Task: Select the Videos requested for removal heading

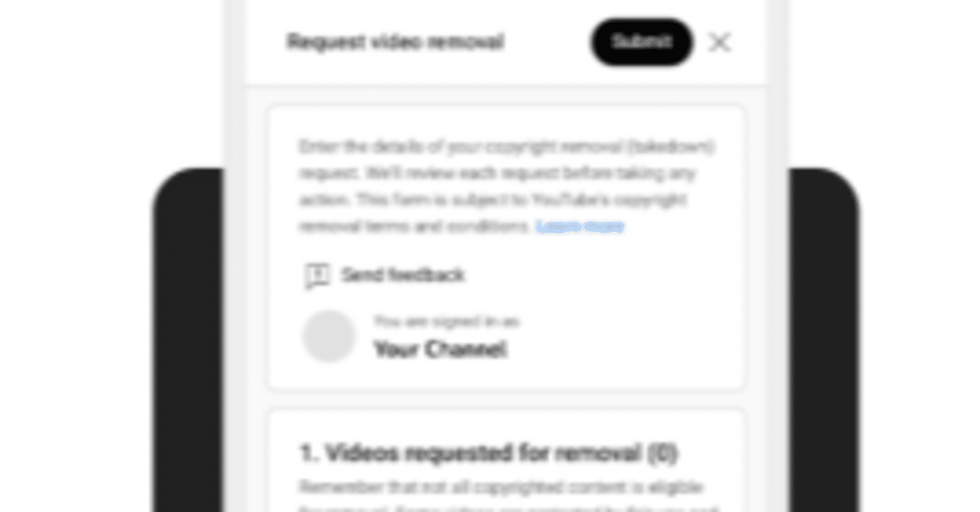Action: click(488, 453)
